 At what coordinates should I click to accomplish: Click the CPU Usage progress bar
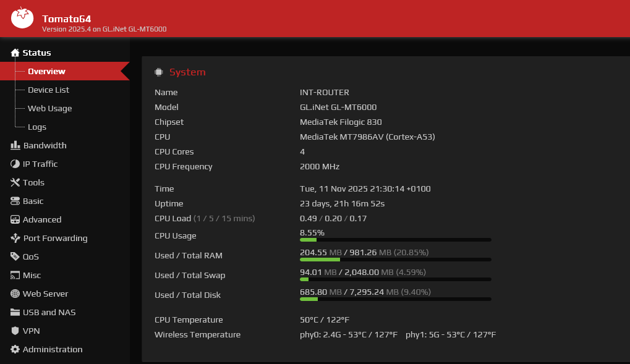(395, 240)
